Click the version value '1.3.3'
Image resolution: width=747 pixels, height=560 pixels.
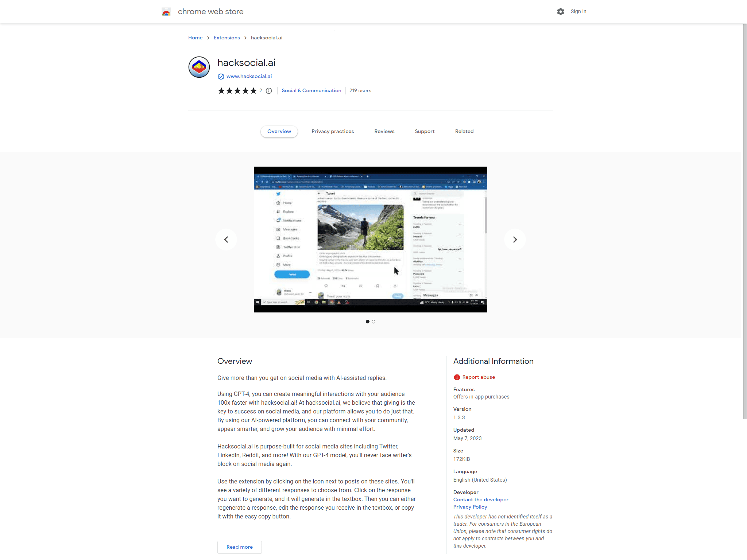coord(459,418)
